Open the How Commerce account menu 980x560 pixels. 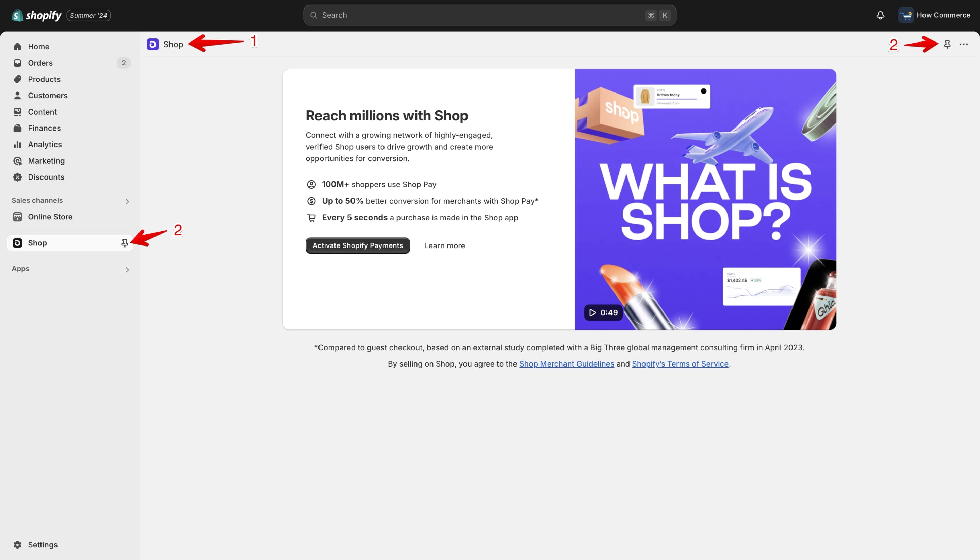click(x=935, y=15)
